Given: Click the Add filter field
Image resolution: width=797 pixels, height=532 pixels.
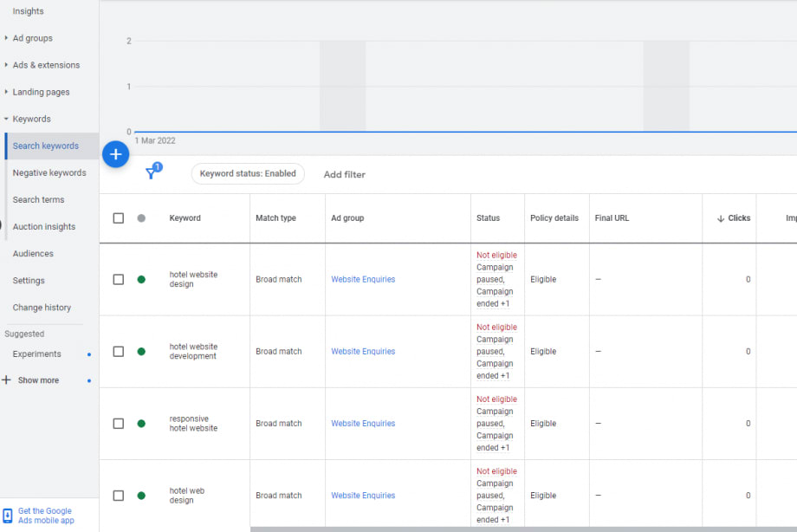Looking at the screenshot, I should point(345,175).
